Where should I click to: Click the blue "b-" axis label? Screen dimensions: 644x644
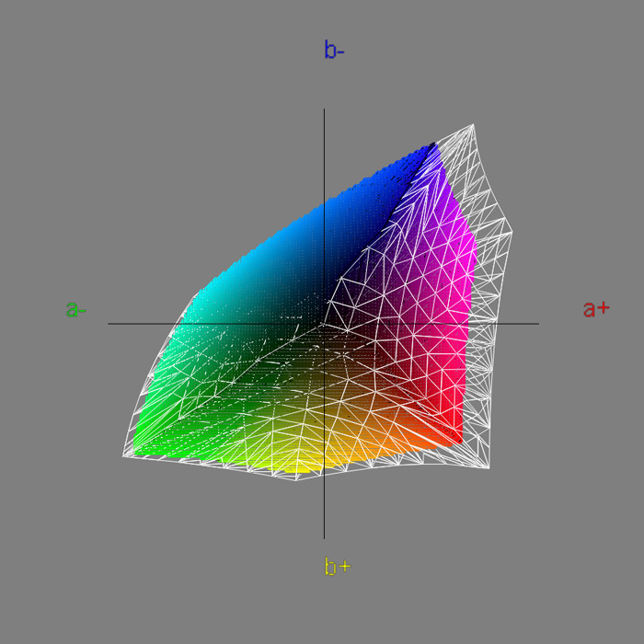pyautogui.click(x=334, y=50)
